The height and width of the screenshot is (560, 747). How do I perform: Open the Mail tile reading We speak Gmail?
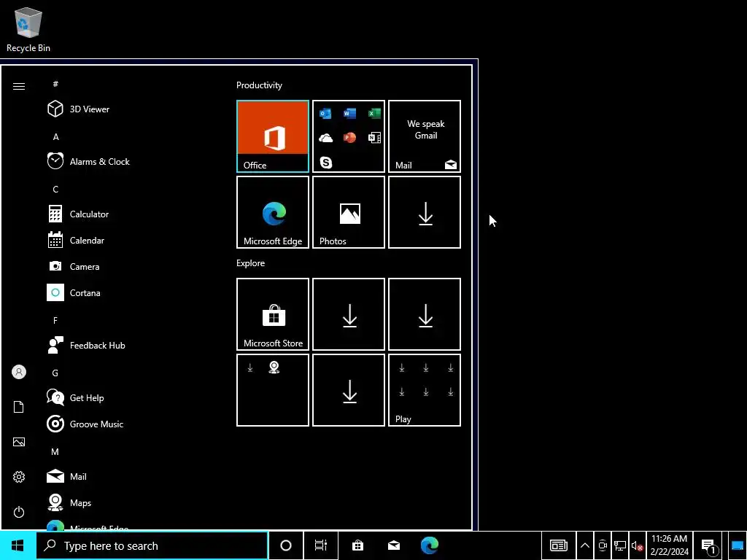point(425,136)
